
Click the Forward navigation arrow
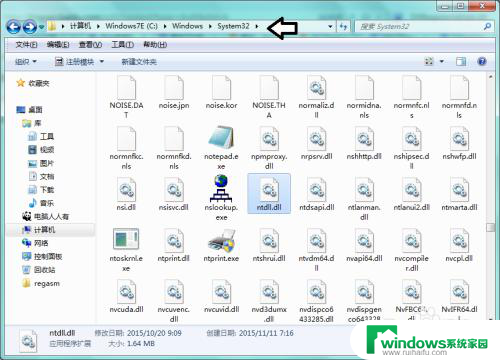pos(29,27)
